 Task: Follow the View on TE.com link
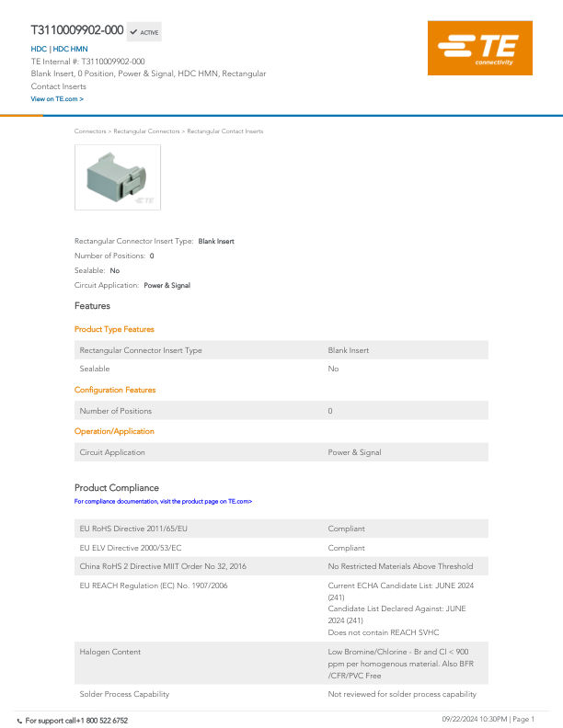pyautogui.click(x=57, y=99)
